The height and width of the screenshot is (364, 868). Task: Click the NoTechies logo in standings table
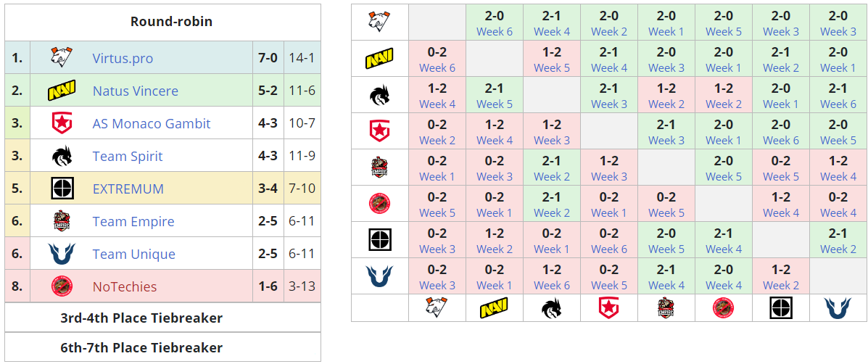point(62,286)
